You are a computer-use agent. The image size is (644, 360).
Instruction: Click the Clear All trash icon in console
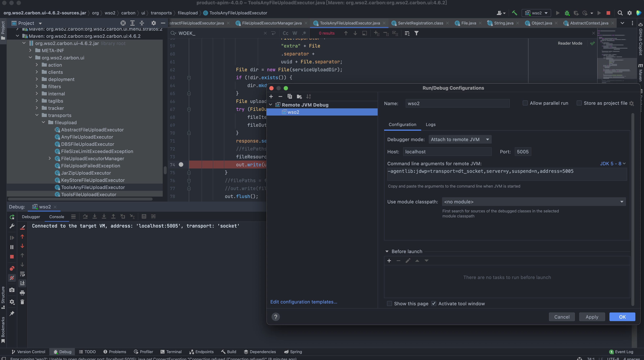22,302
